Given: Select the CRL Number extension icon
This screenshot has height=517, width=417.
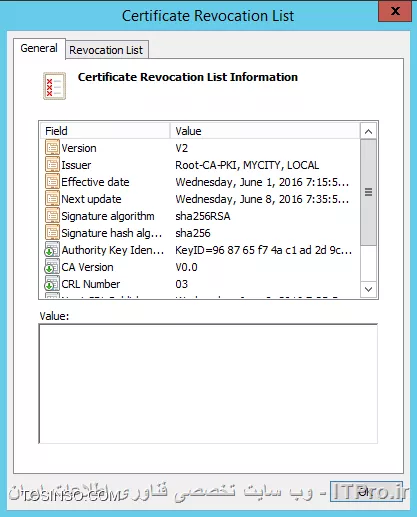Looking at the screenshot, I should click(x=52, y=284).
